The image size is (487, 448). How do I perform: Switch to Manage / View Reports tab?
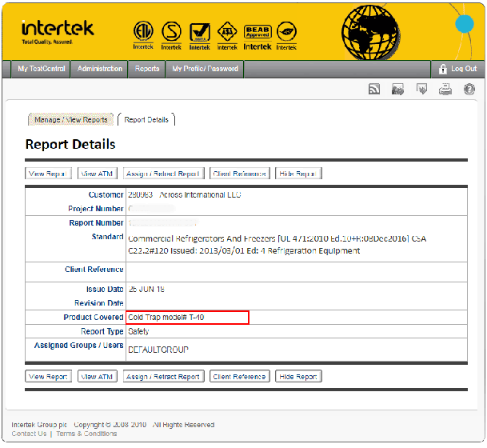tap(71, 120)
